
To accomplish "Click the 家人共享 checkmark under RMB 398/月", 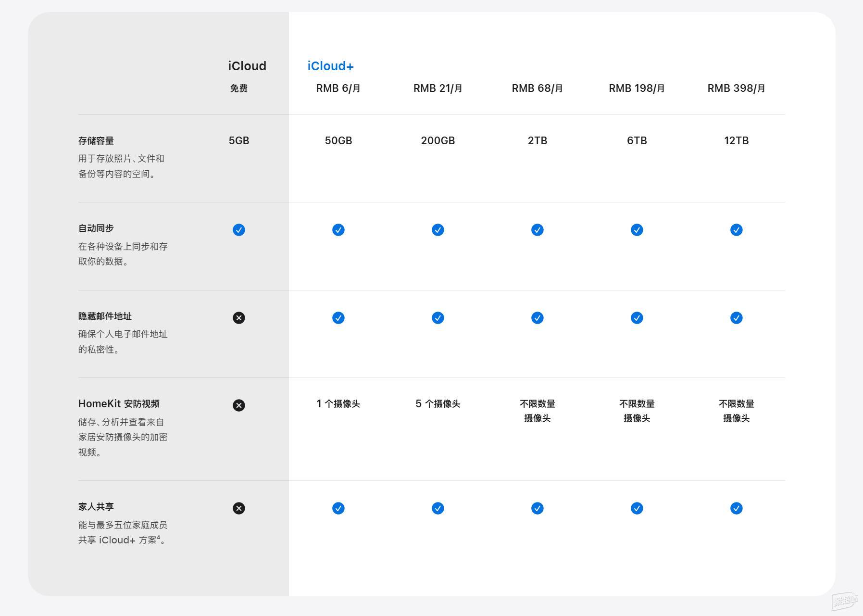I will (x=737, y=508).
